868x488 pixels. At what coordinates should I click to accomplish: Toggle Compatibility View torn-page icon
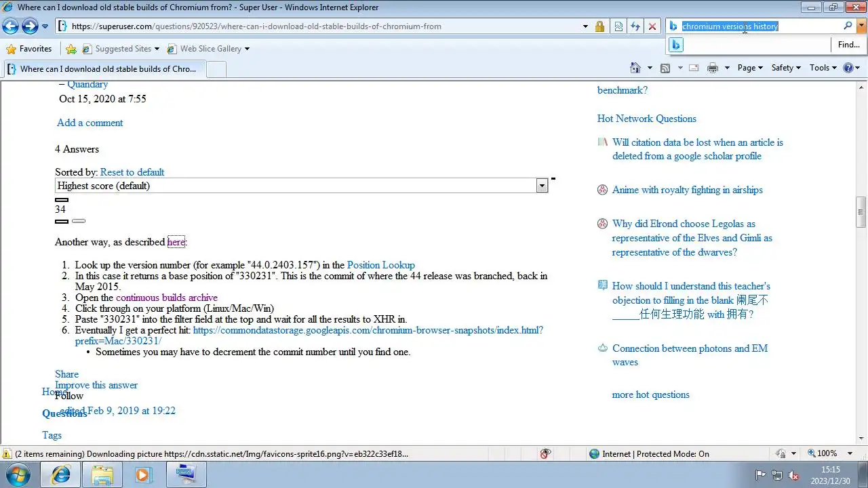618,26
